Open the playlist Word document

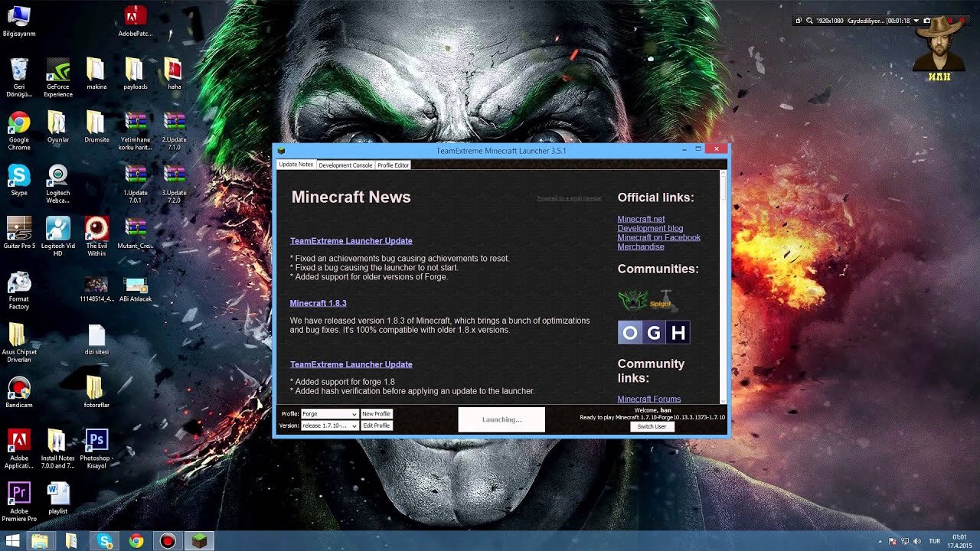58,497
